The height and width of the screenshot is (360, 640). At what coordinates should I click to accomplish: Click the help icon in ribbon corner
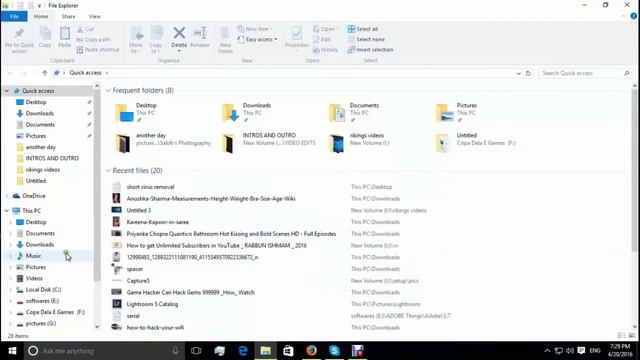633,16
